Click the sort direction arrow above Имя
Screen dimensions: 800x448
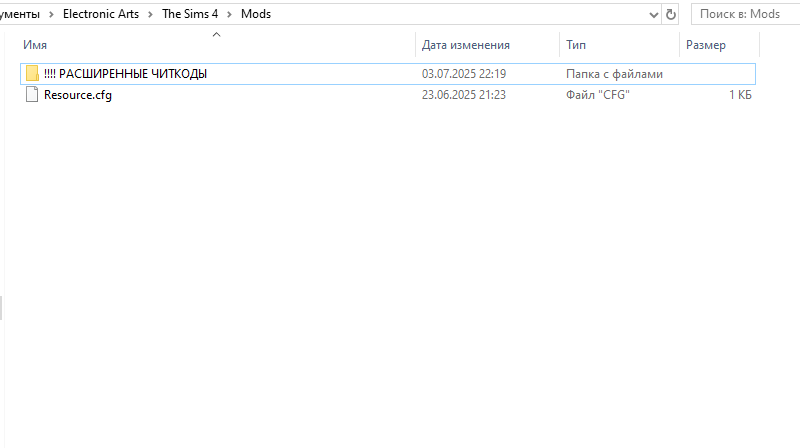[216, 35]
